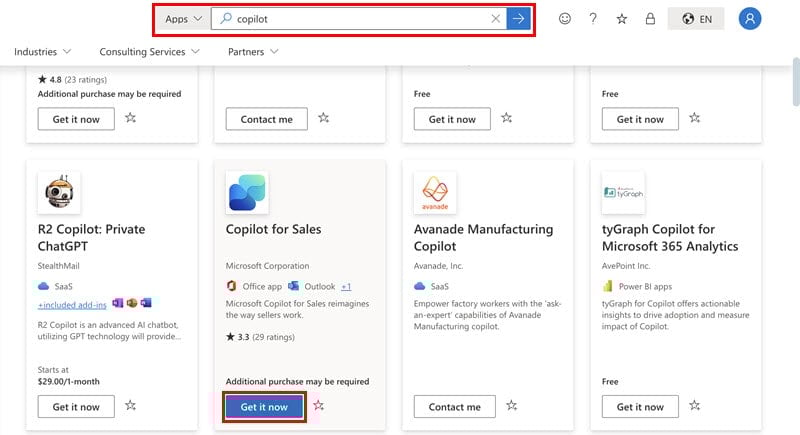Click the +included add-ins link
This screenshot has height=435, width=800.
(72, 305)
